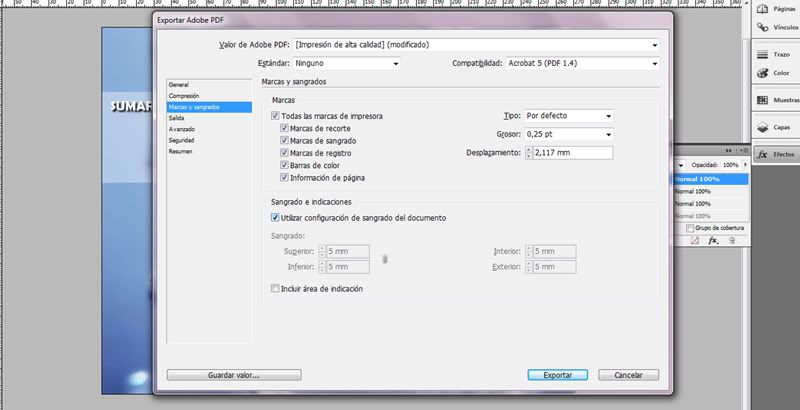Select the Seguridad category
Image resolution: width=800 pixels, height=410 pixels.
coord(209,140)
